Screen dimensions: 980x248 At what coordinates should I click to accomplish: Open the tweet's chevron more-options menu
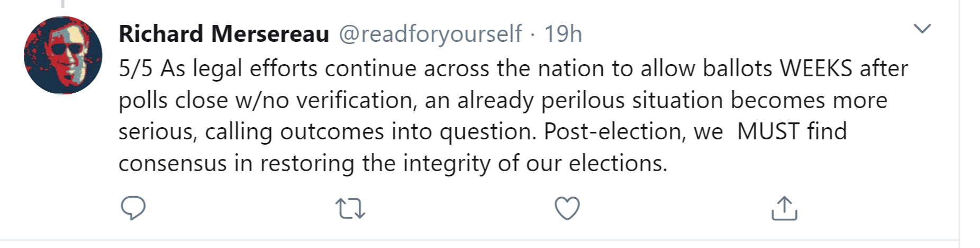(922, 29)
